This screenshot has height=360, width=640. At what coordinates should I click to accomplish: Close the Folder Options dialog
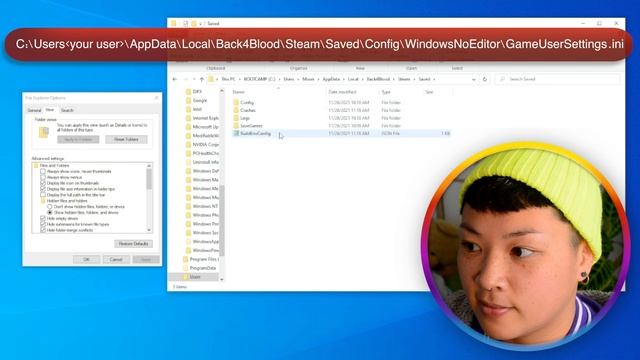(156, 98)
